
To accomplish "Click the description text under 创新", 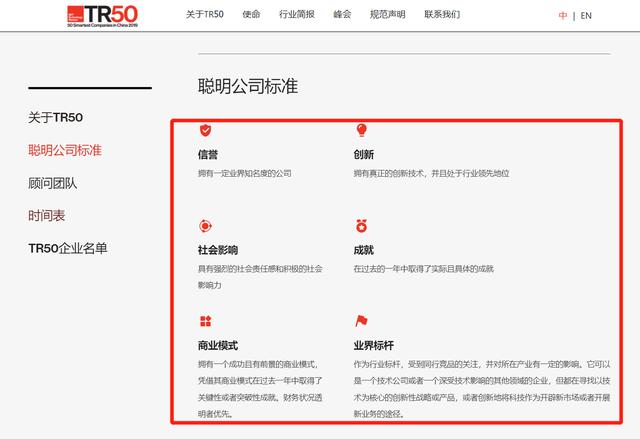I will 431,173.
